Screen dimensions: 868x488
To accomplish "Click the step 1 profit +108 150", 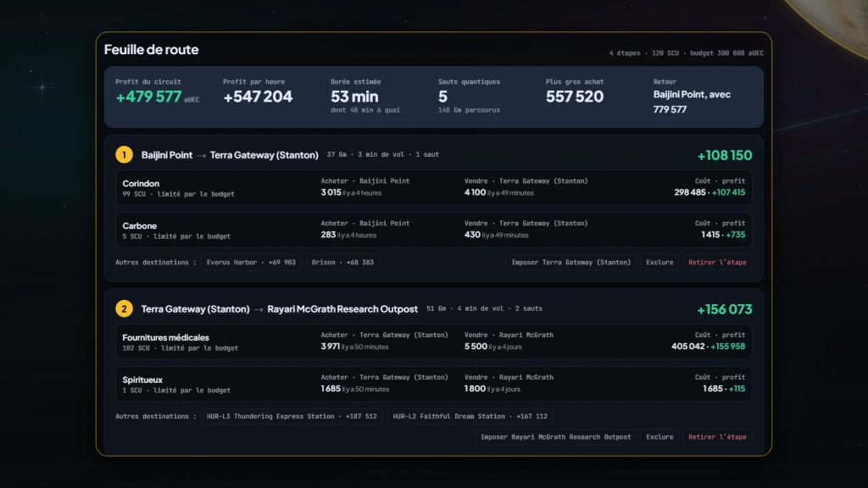I will pos(725,156).
